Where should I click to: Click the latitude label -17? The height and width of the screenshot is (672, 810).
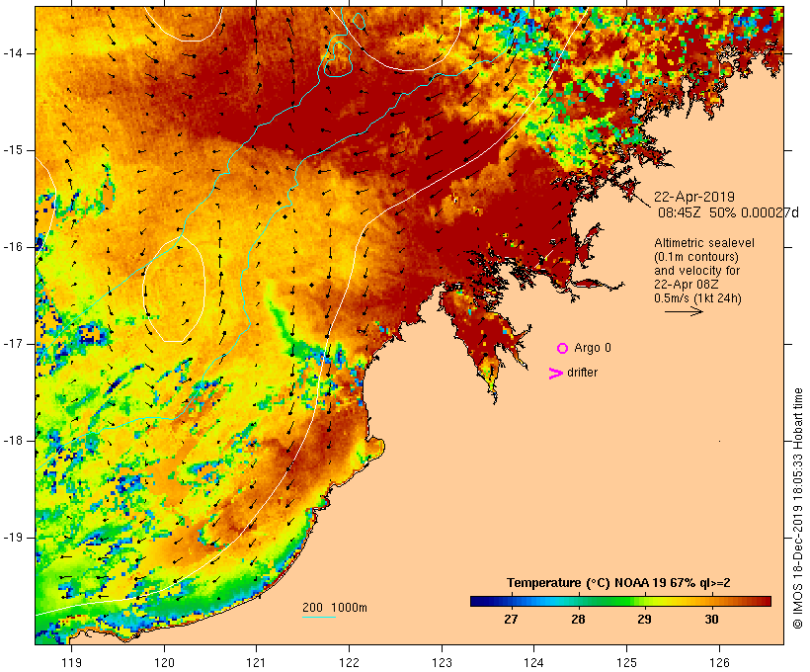tap(13, 344)
